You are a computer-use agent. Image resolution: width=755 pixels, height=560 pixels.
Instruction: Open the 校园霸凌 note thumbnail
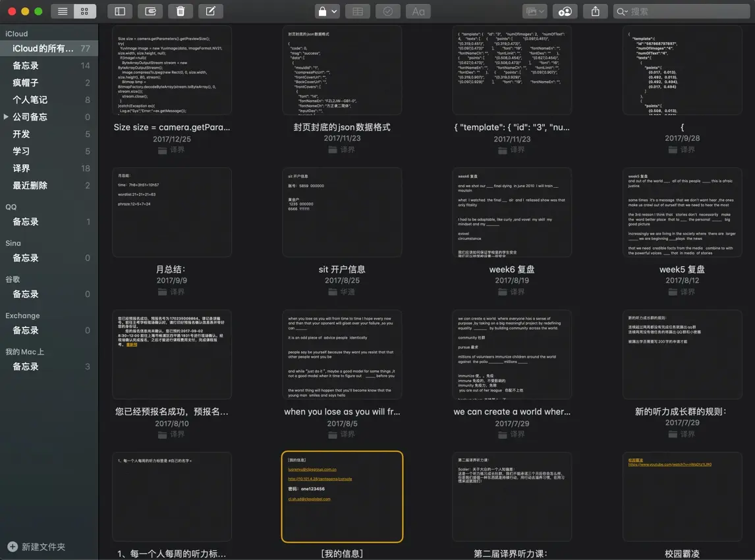pyautogui.click(x=683, y=497)
